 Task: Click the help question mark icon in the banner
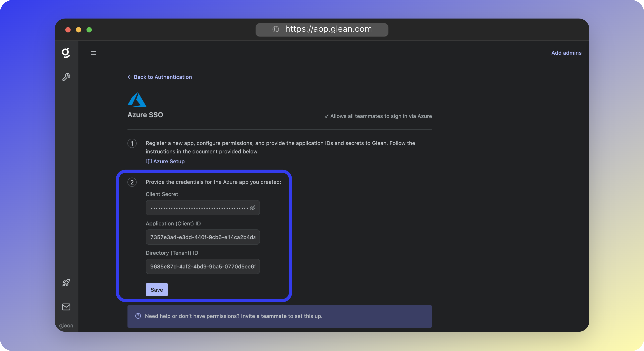tap(138, 316)
